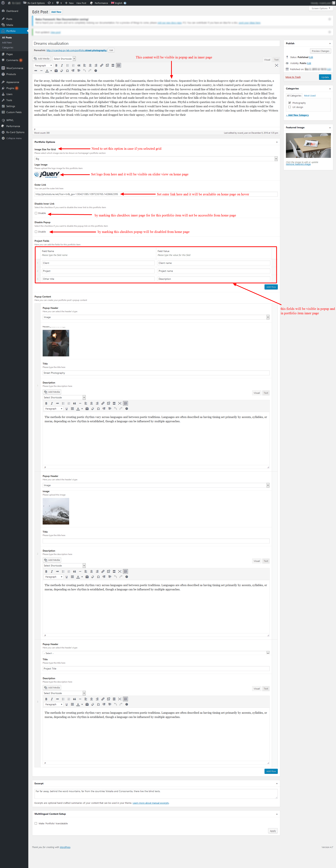Click the Update button

tap(325, 77)
